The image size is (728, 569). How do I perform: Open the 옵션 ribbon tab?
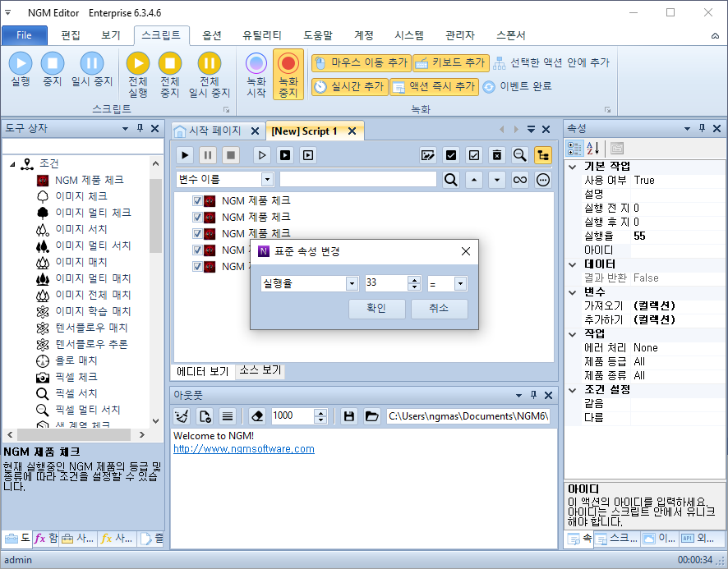click(x=212, y=35)
